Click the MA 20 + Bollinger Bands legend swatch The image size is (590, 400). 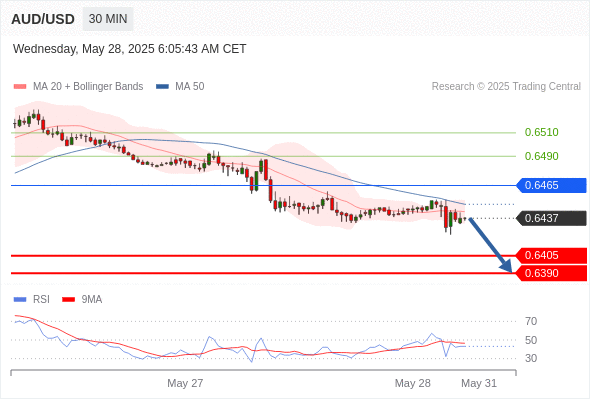tap(20, 87)
